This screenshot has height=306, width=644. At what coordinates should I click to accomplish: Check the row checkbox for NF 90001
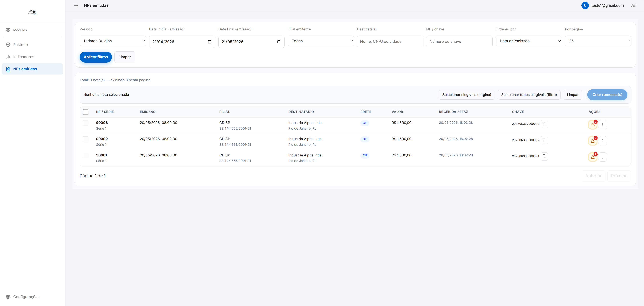pyautogui.click(x=86, y=156)
